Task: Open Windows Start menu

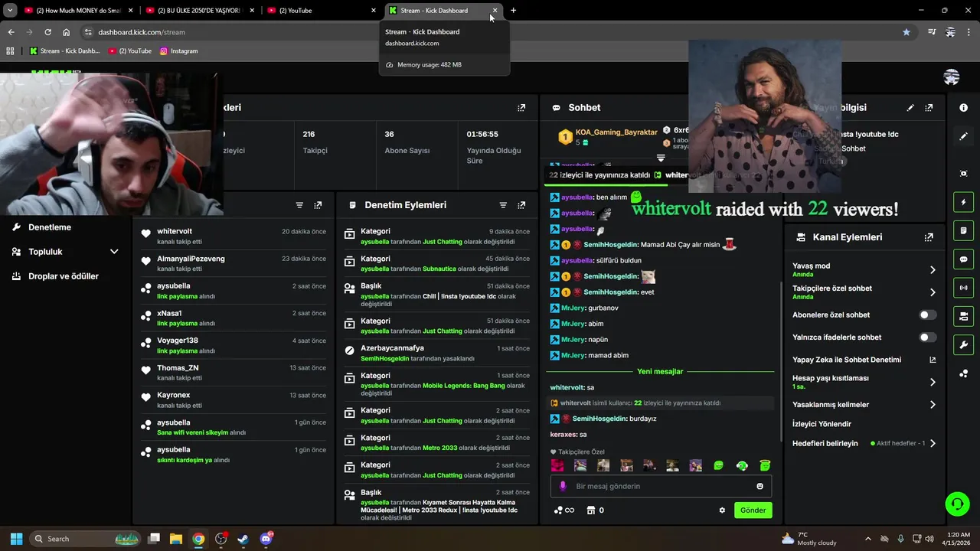Action: click(17, 539)
